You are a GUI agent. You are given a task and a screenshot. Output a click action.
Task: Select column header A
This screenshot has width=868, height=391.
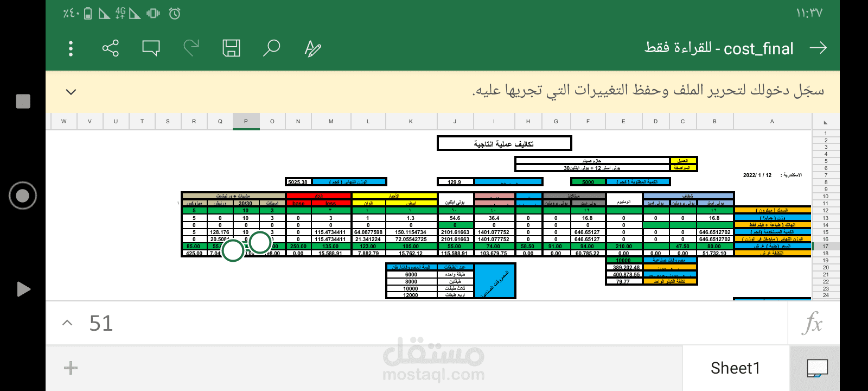click(772, 122)
